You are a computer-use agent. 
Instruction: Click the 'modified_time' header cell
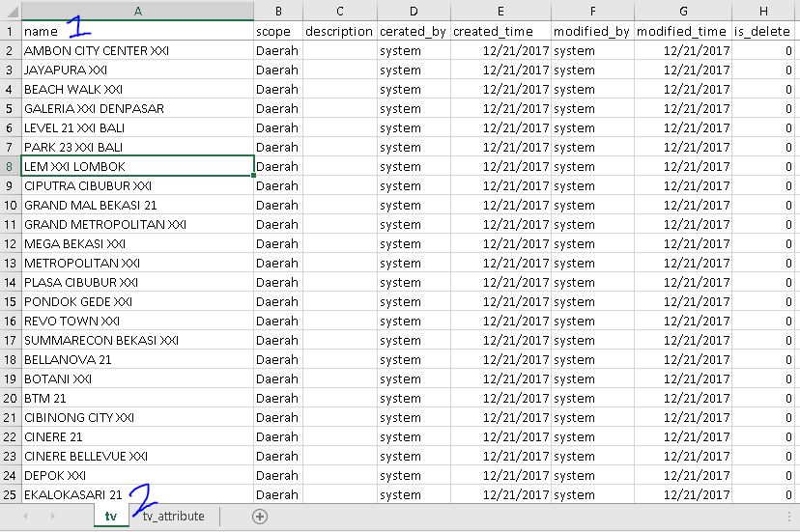click(682, 31)
